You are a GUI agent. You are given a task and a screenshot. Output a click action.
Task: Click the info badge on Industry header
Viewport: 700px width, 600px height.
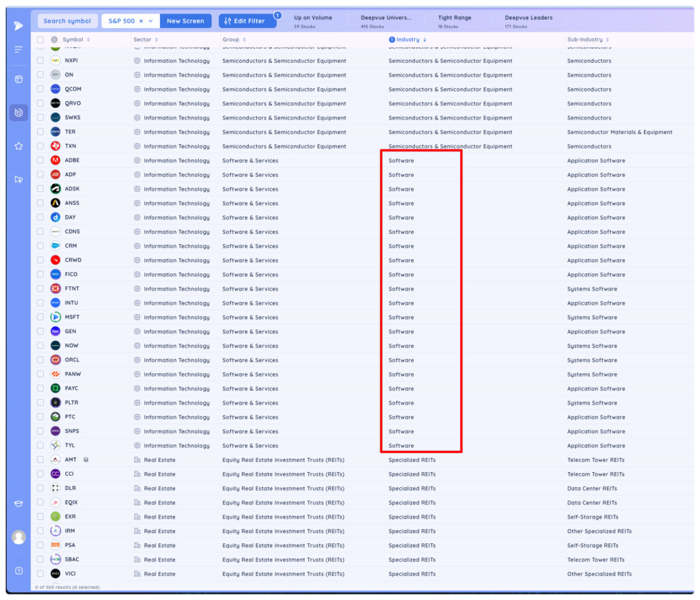pyautogui.click(x=392, y=40)
